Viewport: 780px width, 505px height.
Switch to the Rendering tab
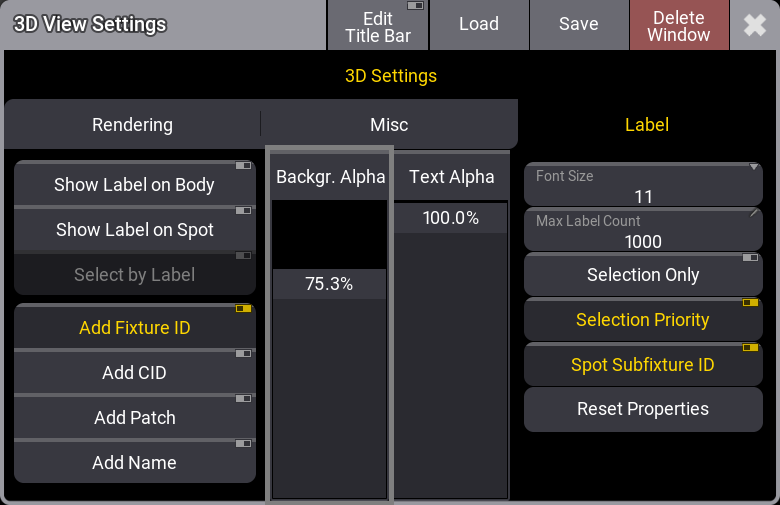point(132,125)
